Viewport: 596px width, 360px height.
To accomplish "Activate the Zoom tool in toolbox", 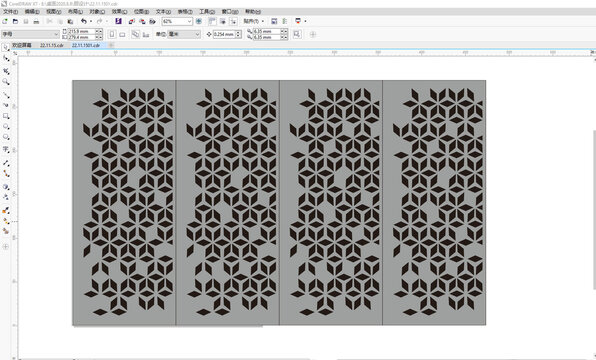I will (x=6, y=82).
